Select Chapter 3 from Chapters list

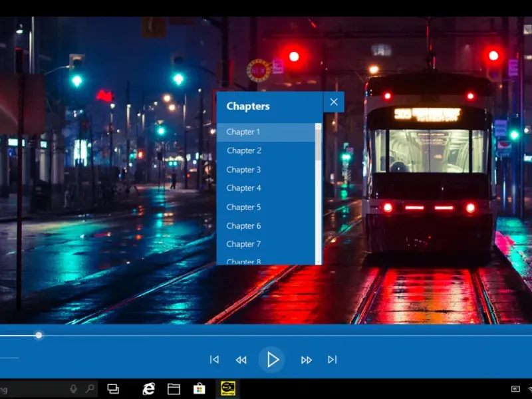pos(243,170)
